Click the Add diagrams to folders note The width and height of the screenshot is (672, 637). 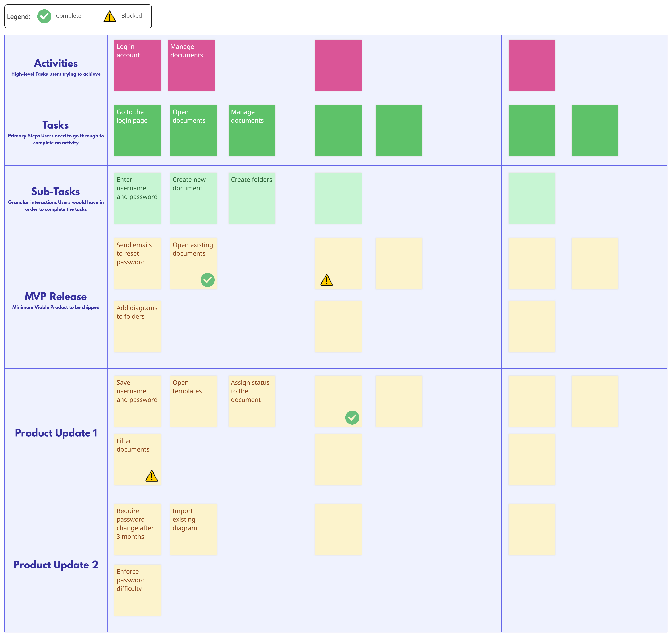[138, 326]
